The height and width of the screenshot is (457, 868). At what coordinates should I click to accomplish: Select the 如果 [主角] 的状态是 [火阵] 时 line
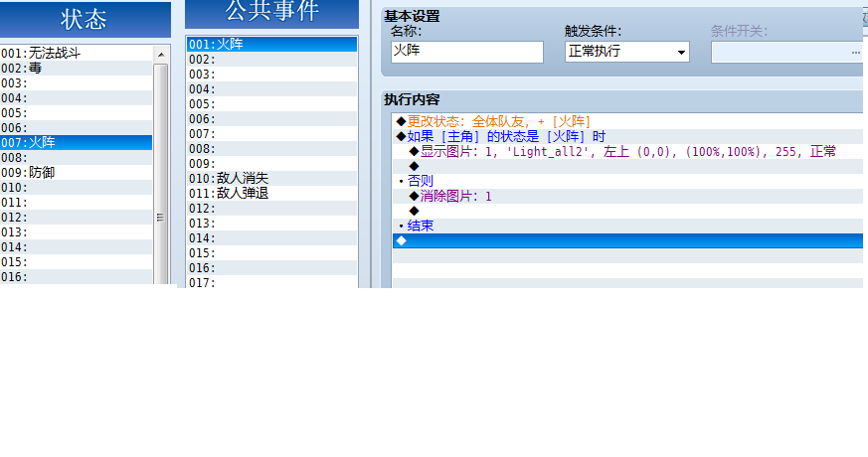point(627,137)
